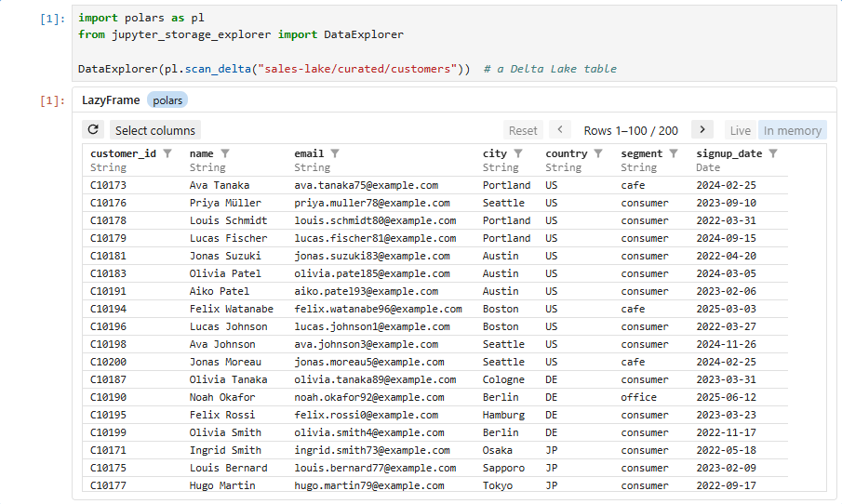Click the name Lucas Fischer
Viewport: 842px width, 504px height.
coord(228,238)
